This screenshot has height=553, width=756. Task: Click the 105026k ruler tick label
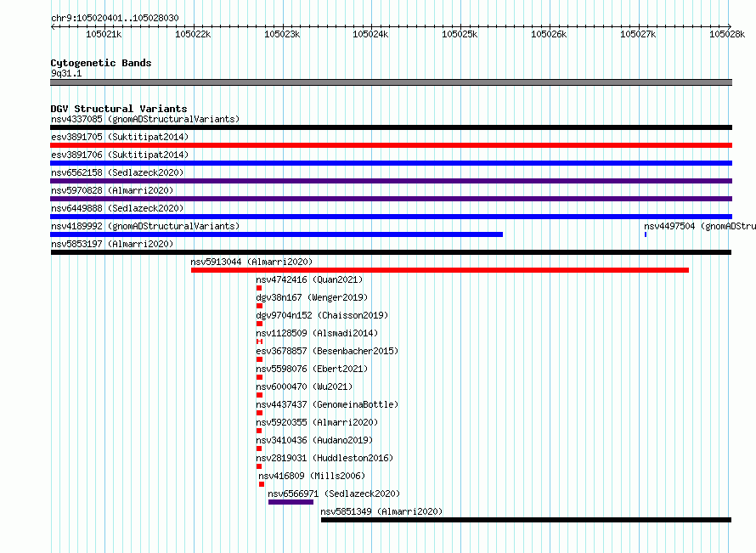549,34
